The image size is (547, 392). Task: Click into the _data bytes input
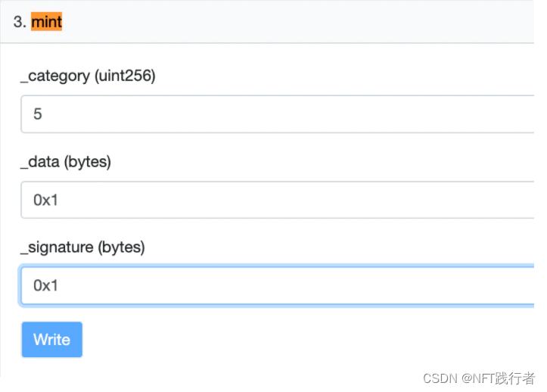[277, 200]
